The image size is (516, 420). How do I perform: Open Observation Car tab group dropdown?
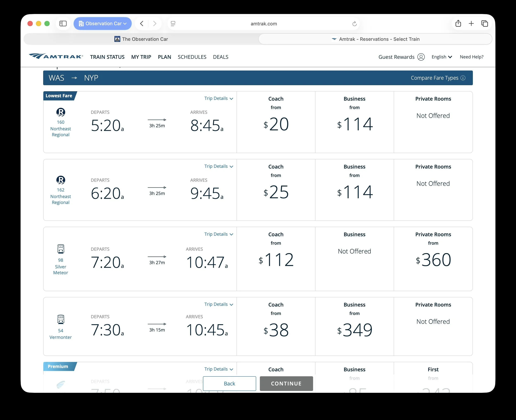click(103, 24)
